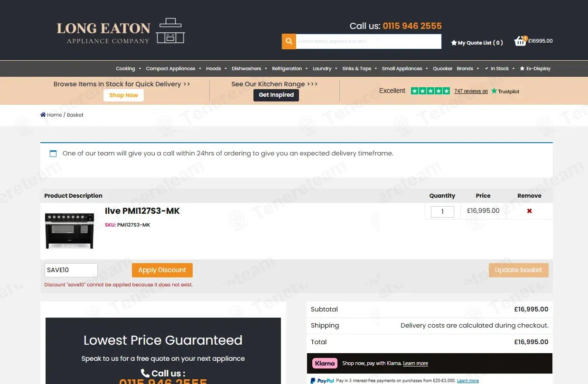Screen dimensions: 588x384
Task: Click the Get Inspired button
Action: click(276, 95)
